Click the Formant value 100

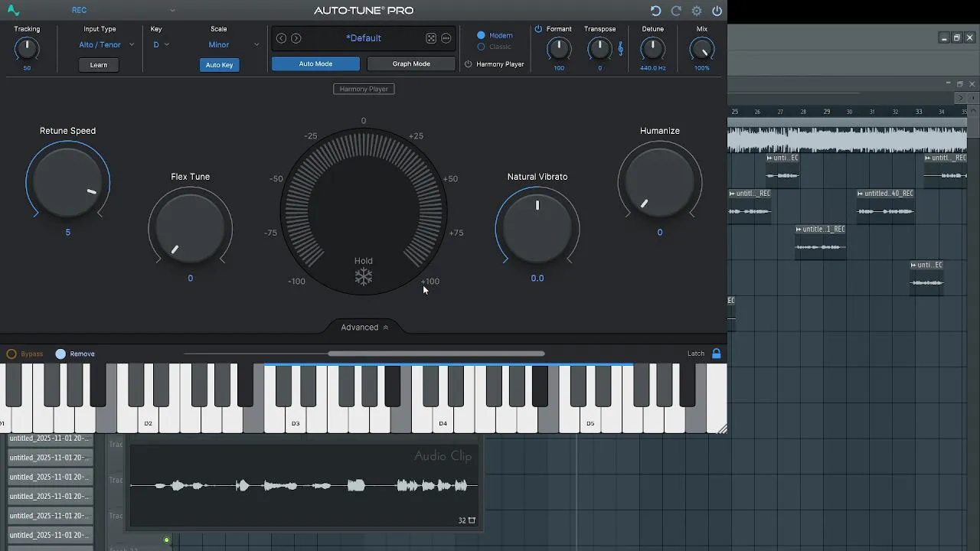click(x=559, y=68)
